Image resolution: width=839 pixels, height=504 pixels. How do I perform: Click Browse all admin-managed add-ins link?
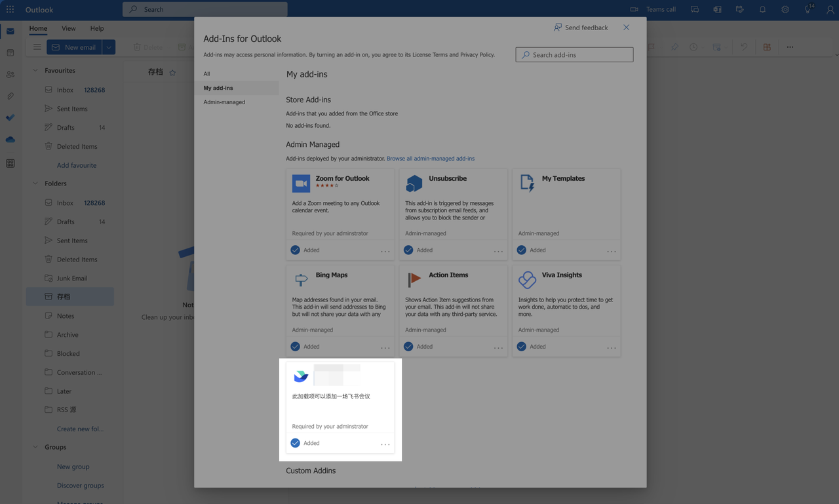pyautogui.click(x=430, y=159)
